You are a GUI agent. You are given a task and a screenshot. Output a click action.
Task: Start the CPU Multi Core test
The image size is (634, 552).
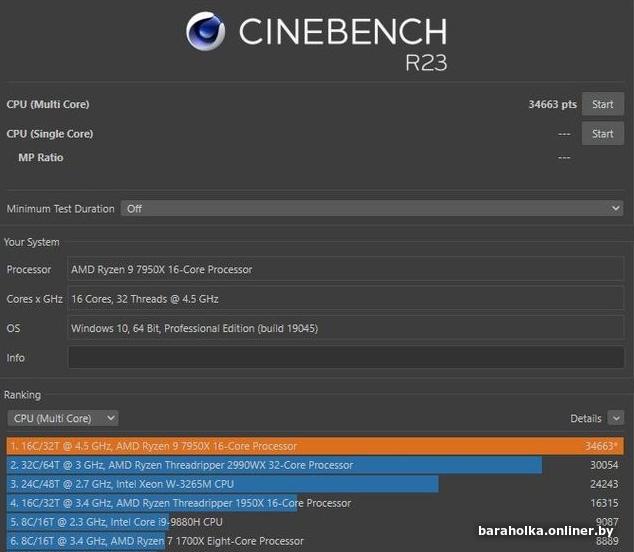pos(602,104)
